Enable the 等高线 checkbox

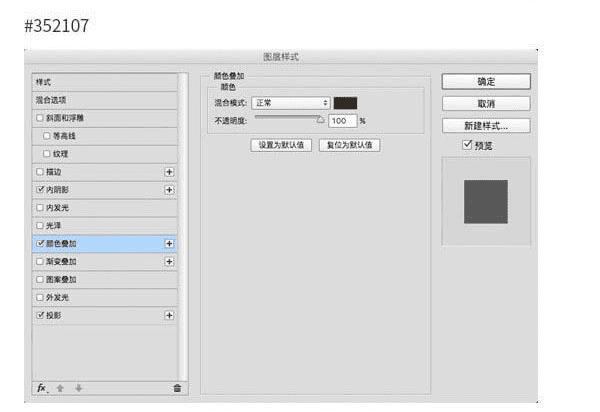point(47,136)
